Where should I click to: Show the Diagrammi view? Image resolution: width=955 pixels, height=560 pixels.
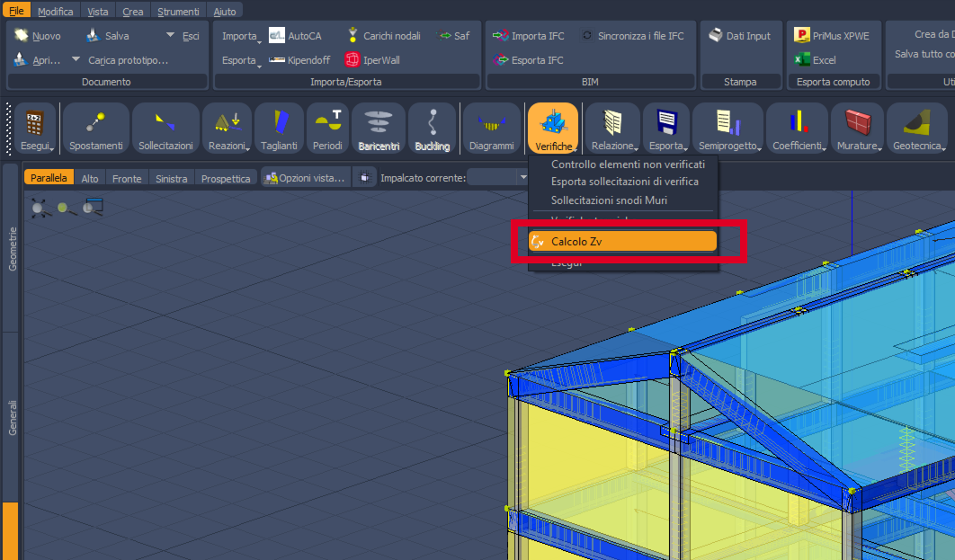pyautogui.click(x=492, y=129)
